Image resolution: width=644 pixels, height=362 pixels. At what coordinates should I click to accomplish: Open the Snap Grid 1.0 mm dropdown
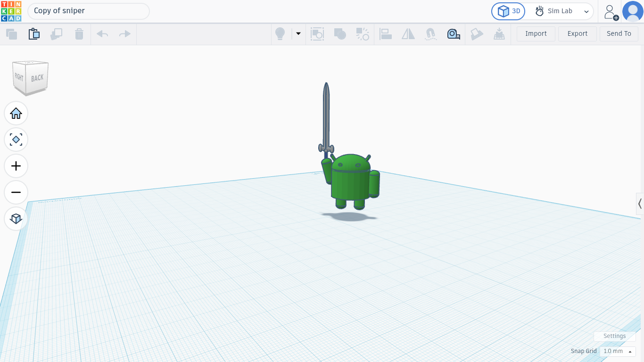tap(618, 351)
